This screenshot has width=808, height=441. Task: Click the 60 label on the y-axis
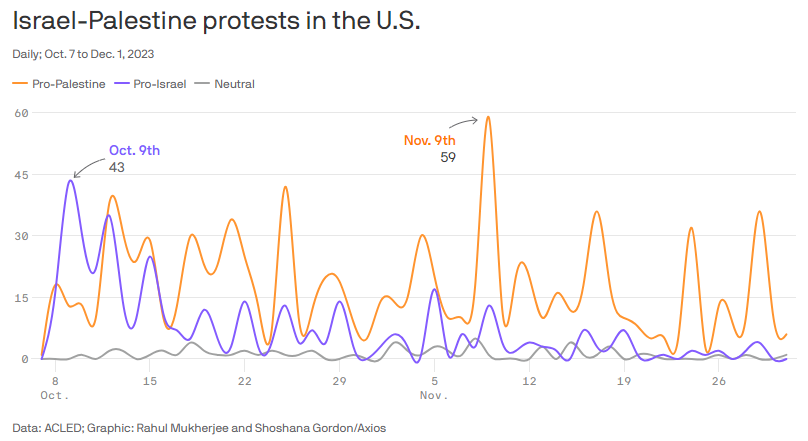coord(20,113)
